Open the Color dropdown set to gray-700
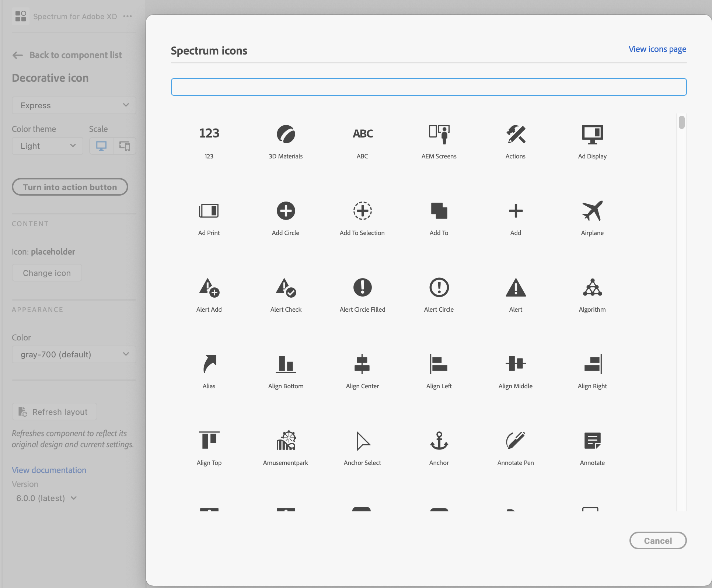This screenshot has width=712, height=588. (73, 354)
